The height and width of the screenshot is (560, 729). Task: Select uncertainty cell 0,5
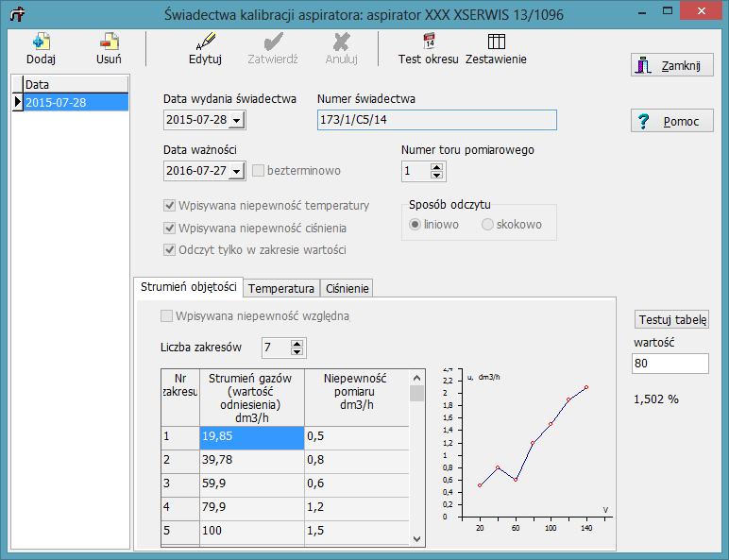pyautogui.click(x=357, y=437)
